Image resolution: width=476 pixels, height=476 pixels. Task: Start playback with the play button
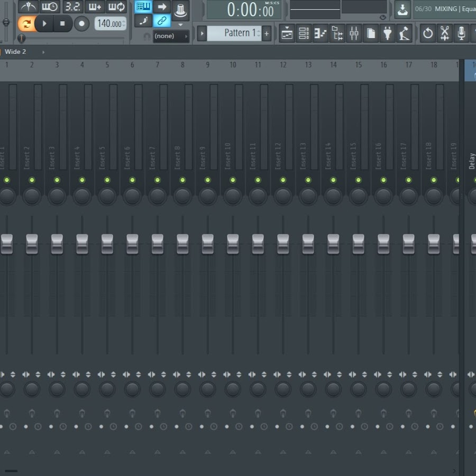[44, 23]
